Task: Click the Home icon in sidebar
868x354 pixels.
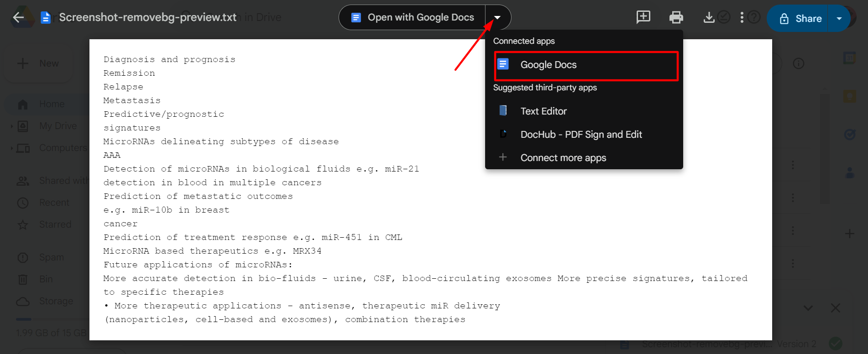Action: click(23, 104)
